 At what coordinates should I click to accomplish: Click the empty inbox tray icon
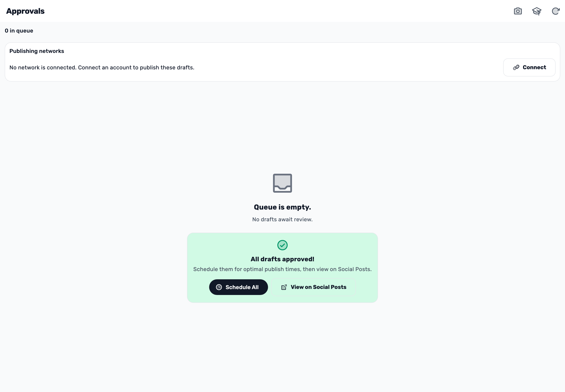[282, 183]
